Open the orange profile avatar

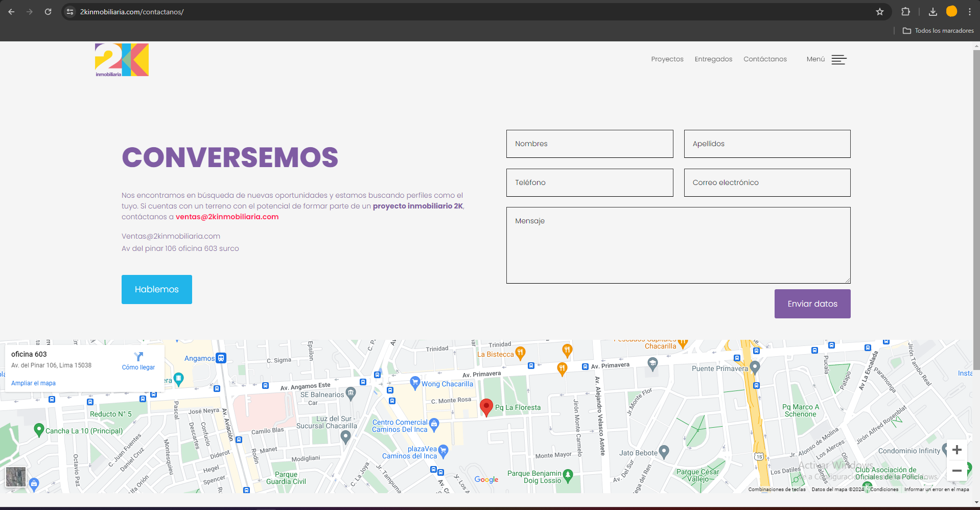pos(951,11)
